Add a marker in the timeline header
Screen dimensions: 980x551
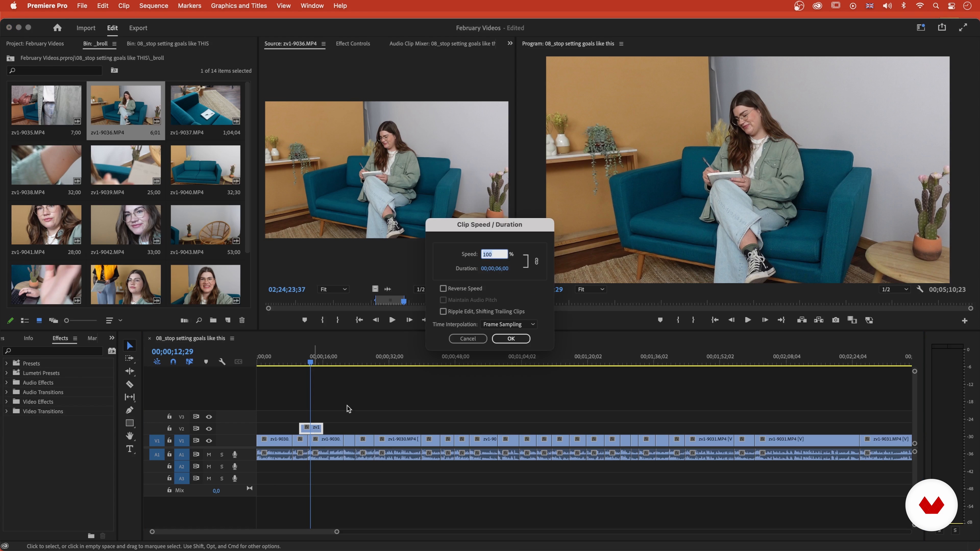point(206,362)
